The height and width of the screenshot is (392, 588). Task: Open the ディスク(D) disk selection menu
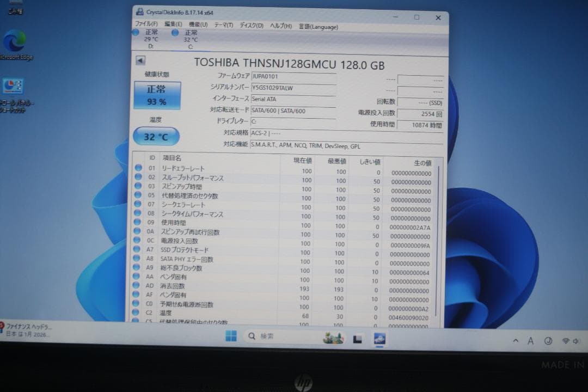[249, 25]
